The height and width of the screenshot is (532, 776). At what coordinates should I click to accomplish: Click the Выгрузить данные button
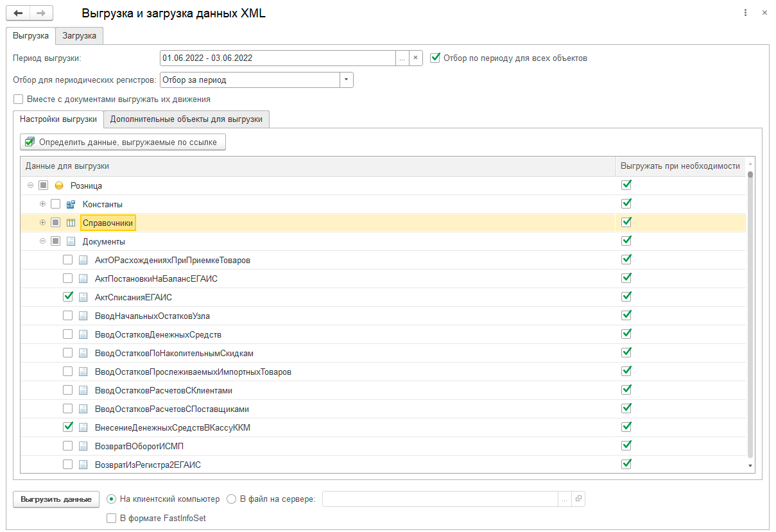click(x=56, y=499)
